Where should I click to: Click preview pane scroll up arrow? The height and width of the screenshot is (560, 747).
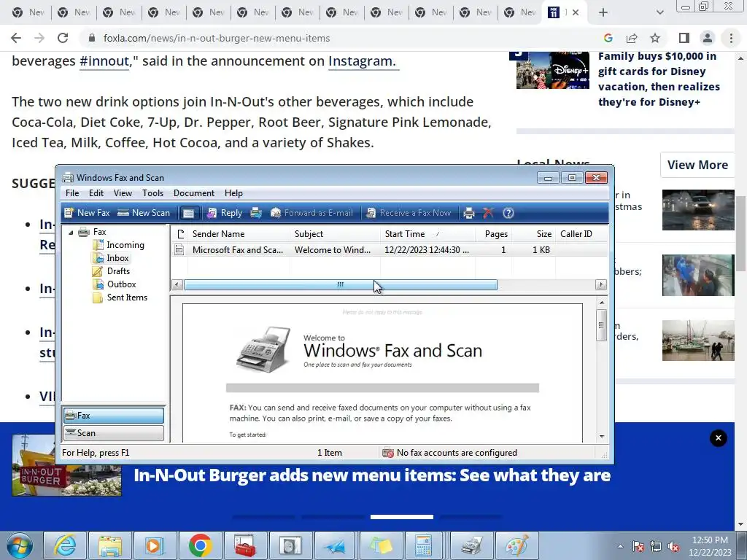[x=602, y=303]
